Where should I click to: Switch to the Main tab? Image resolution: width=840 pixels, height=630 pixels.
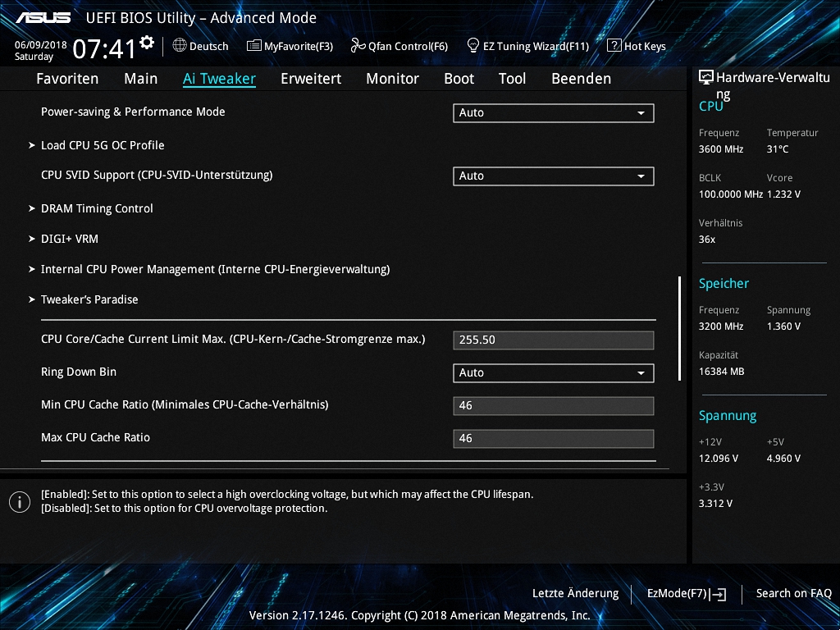[141, 79]
